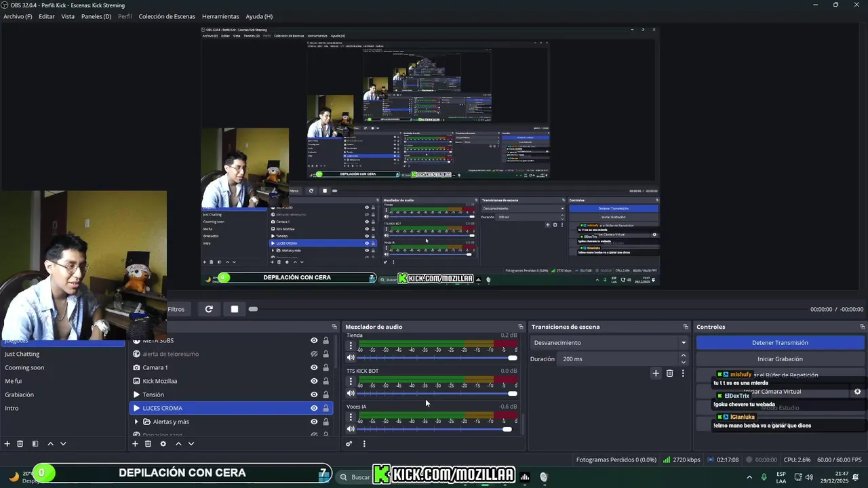This screenshot has width=868, height=488.
Task: Move scene down with scenes arrow
Action: 63,444
